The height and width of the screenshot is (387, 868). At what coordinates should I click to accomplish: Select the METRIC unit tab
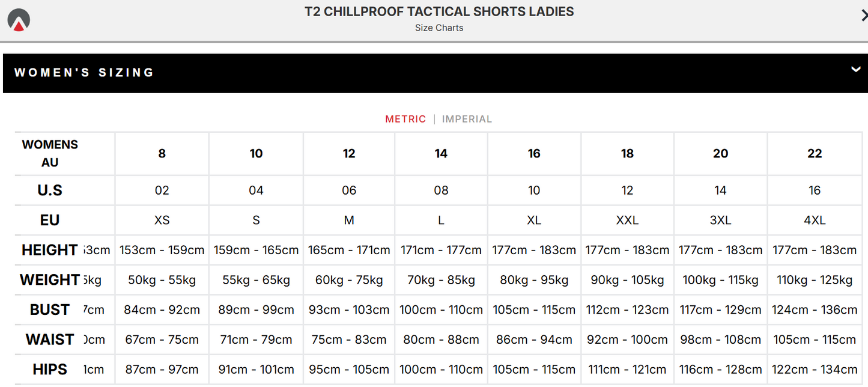pyautogui.click(x=405, y=119)
